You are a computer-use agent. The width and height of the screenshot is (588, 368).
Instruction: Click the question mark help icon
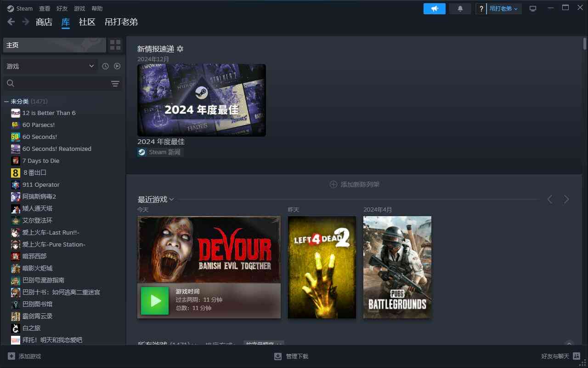(481, 9)
